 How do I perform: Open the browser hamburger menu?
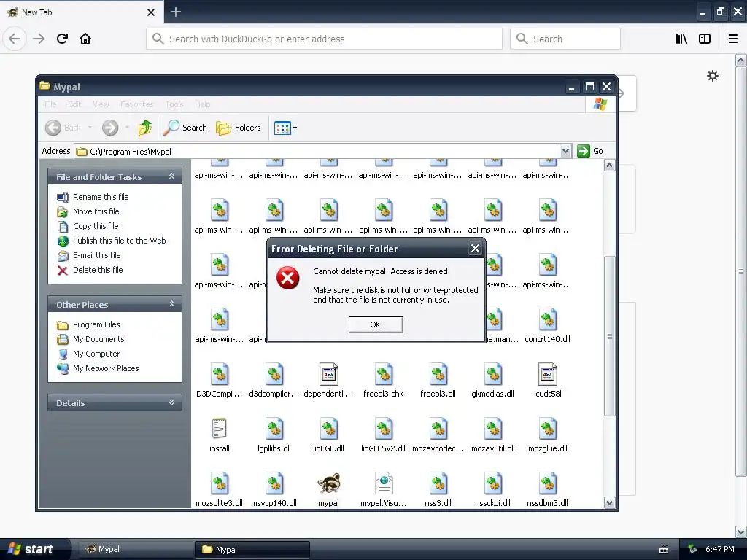(x=733, y=39)
